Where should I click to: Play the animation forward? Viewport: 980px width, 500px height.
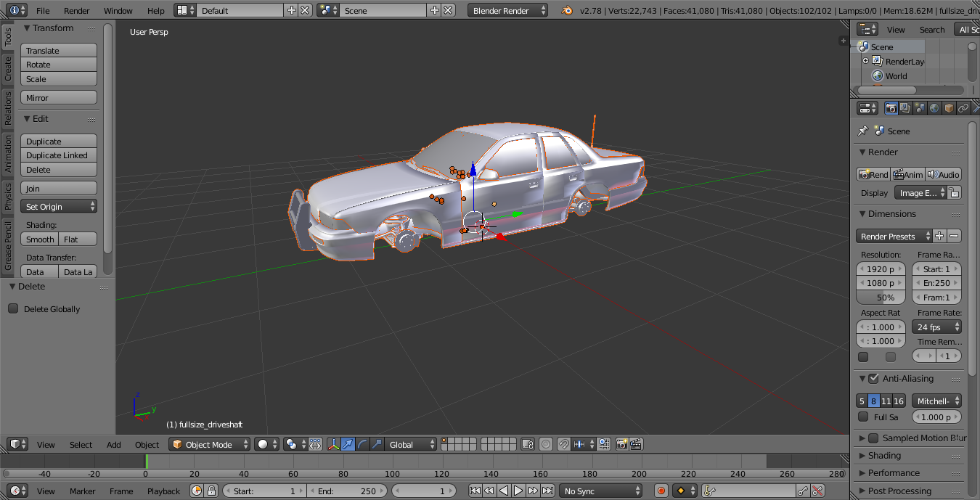[518, 491]
